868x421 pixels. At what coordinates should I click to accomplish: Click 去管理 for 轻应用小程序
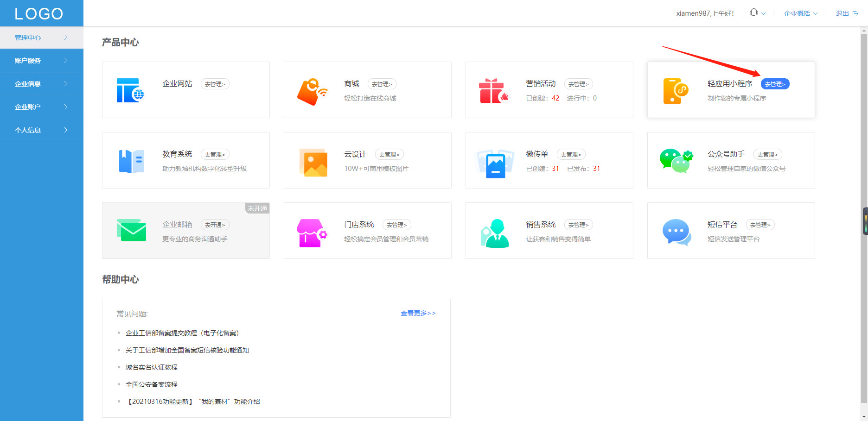click(x=774, y=84)
